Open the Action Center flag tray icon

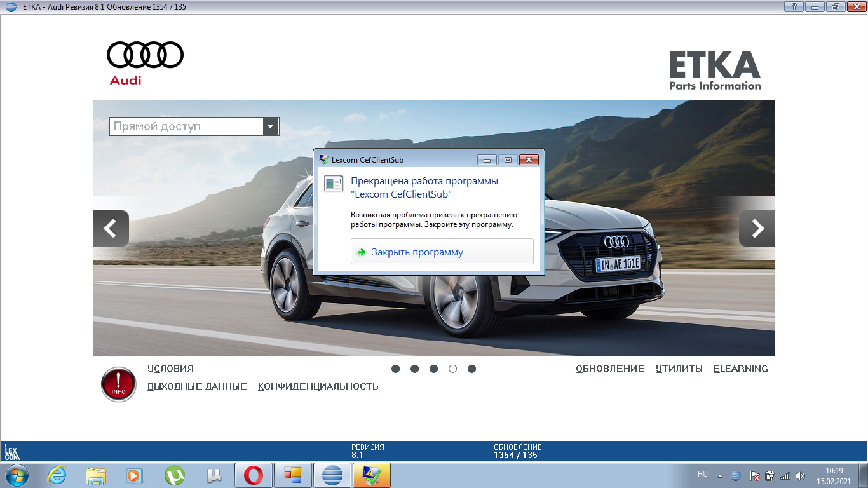[x=754, y=475]
